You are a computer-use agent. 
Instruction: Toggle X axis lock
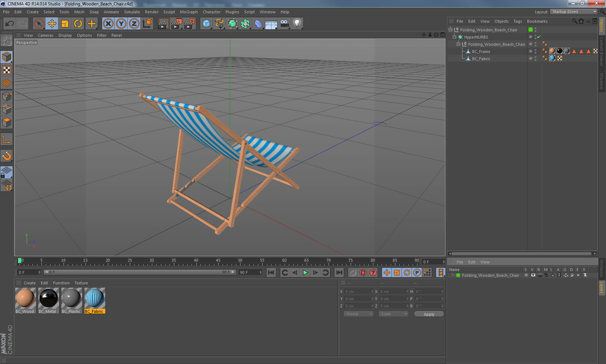108,24
